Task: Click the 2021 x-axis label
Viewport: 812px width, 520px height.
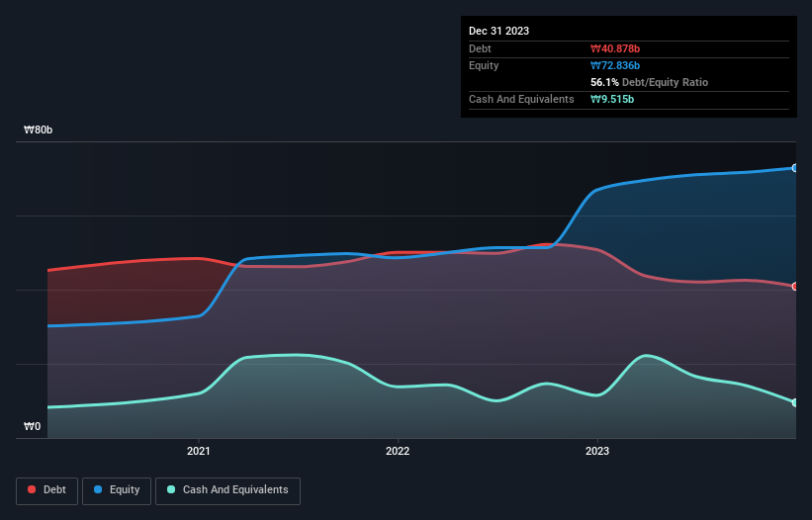Action: coord(199,451)
